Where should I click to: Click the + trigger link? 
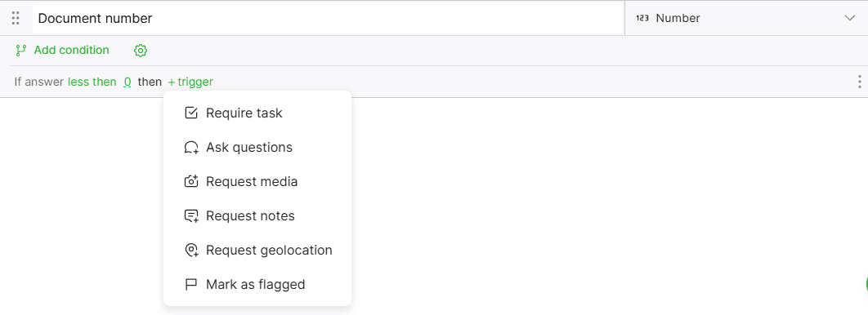point(190,82)
